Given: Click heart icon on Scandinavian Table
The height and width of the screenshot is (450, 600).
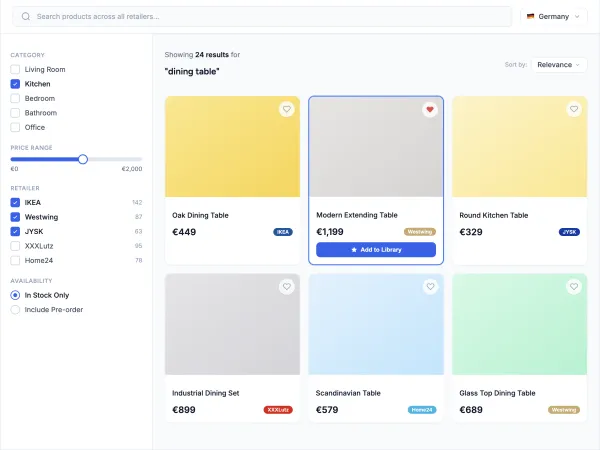Looking at the screenshot, I should point(430,287).
